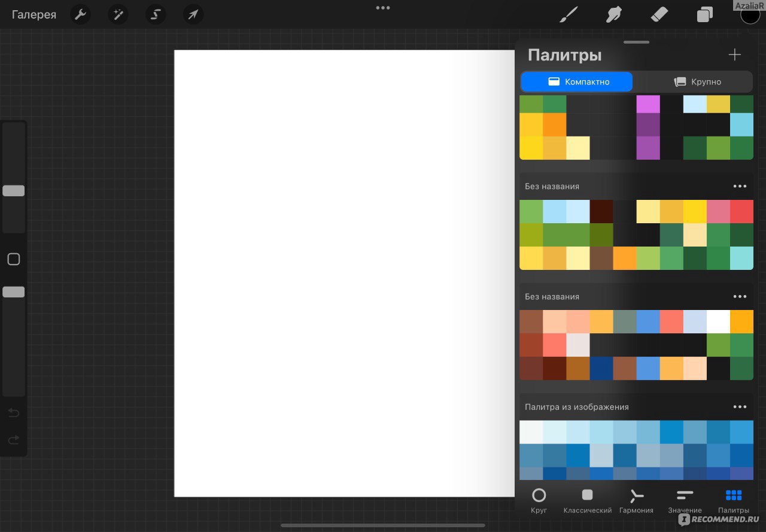
Task: Select the Палитры tab
Action: pyautogui.click(x=734, y=501)
